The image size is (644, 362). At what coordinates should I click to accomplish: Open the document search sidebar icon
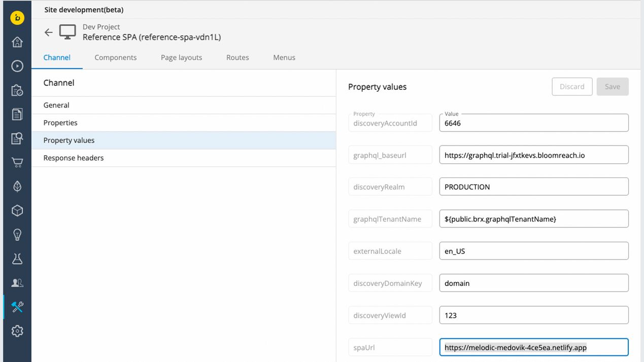17,138
